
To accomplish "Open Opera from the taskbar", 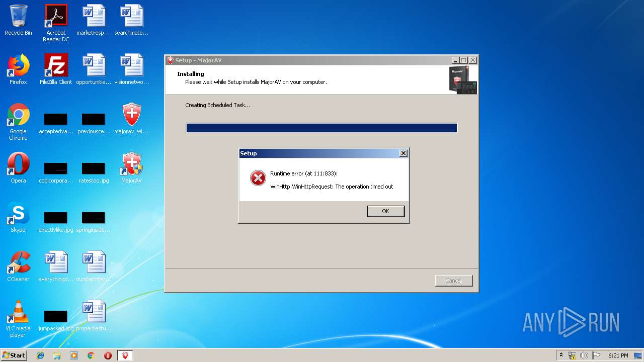I will pos(108,355).
